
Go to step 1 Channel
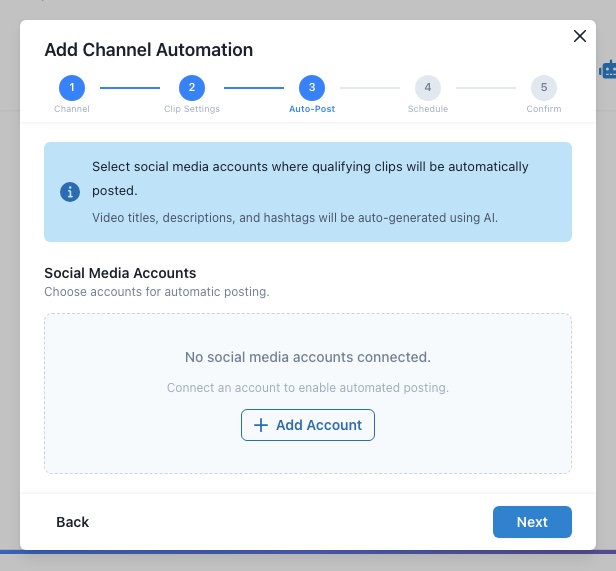(72, 88)
